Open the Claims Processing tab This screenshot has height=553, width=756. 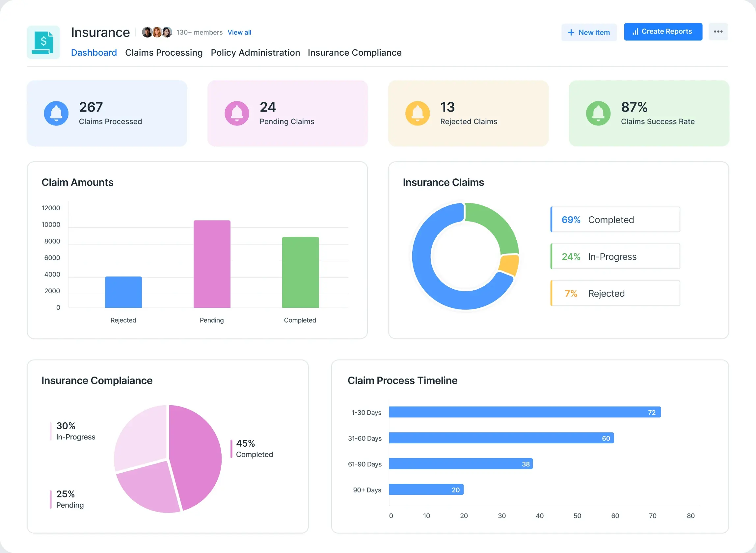click(164, 53)
